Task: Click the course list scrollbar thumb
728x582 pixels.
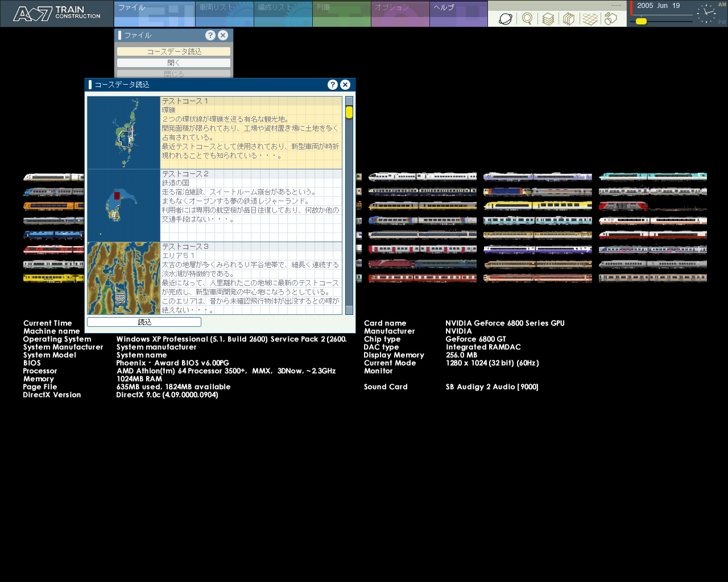Action: point(349,113)
